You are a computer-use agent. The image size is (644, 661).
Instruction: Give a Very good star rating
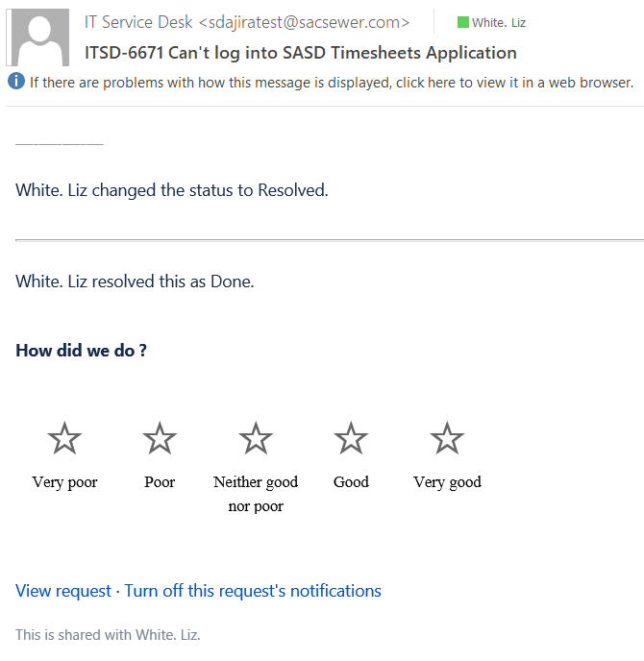pos(447,438)
